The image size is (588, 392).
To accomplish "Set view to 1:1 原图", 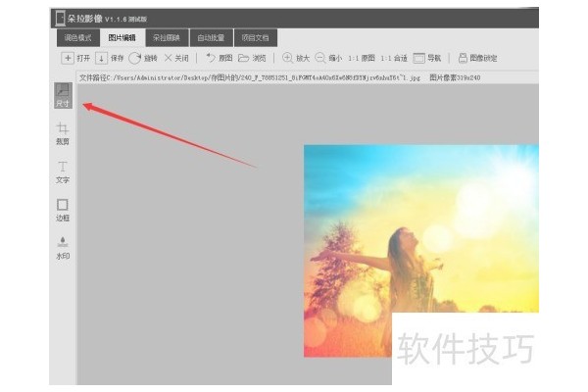I will (362, 58).
